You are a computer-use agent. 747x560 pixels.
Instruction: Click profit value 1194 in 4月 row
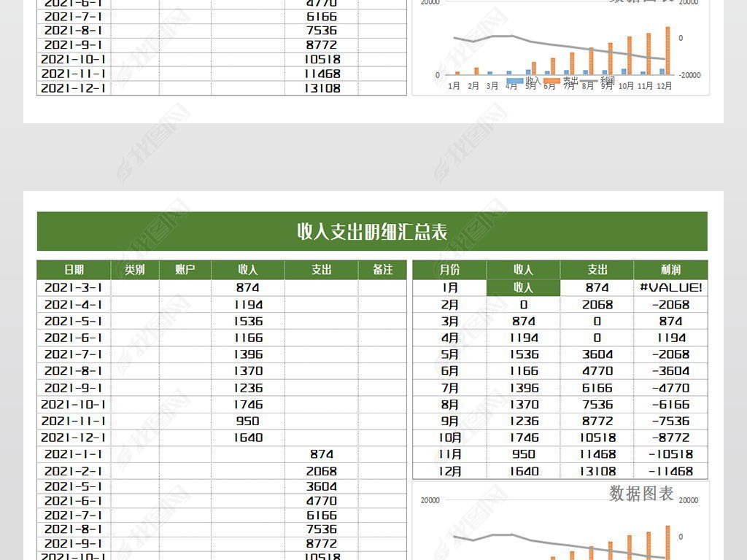pyautogui.click(x=671, y=338)
